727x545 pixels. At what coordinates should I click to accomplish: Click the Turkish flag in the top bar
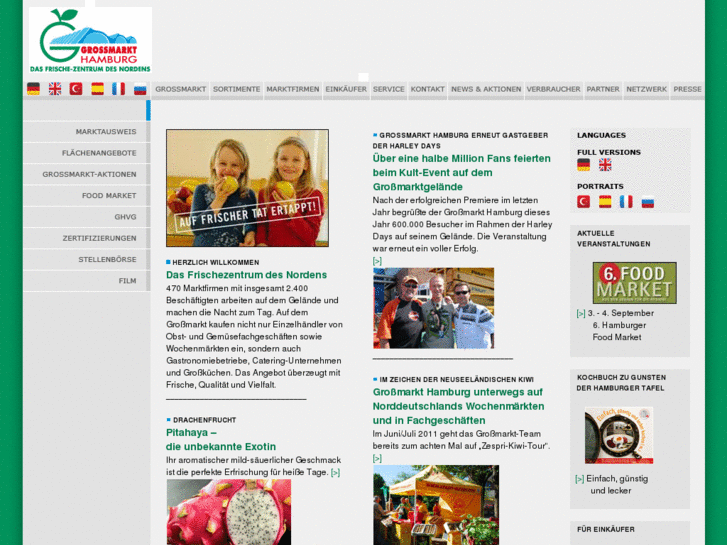point(76,89)
